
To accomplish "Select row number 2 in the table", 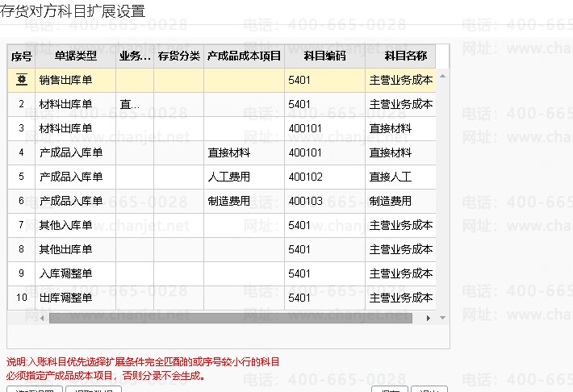I will click(x=21, y=104).
